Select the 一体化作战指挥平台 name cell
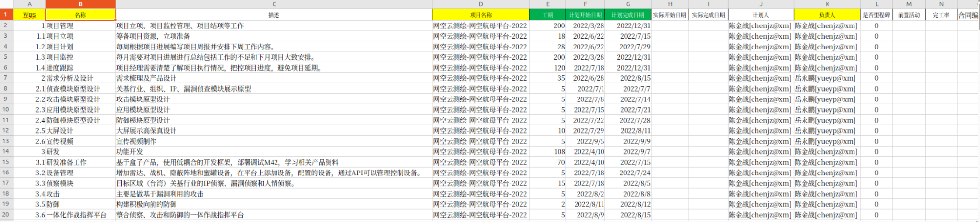The width and height of the screenshot is (980, 222). coord(80,215)
